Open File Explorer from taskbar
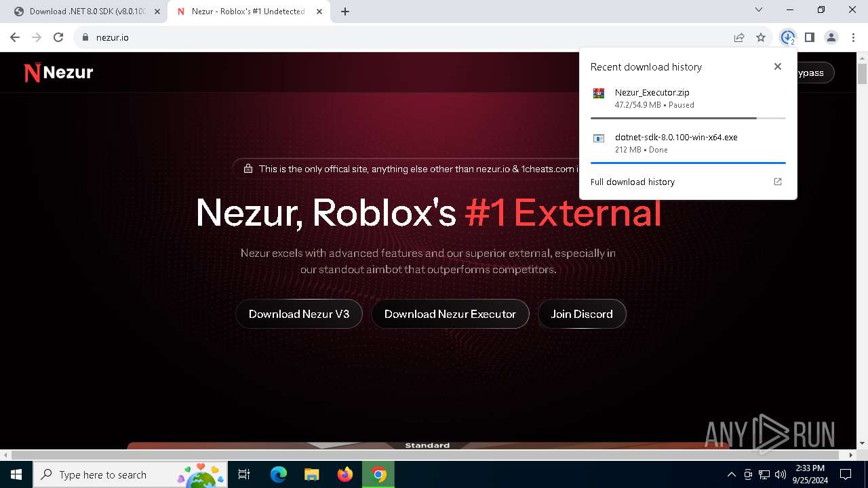The image size is (868, 488). [311, 474]
